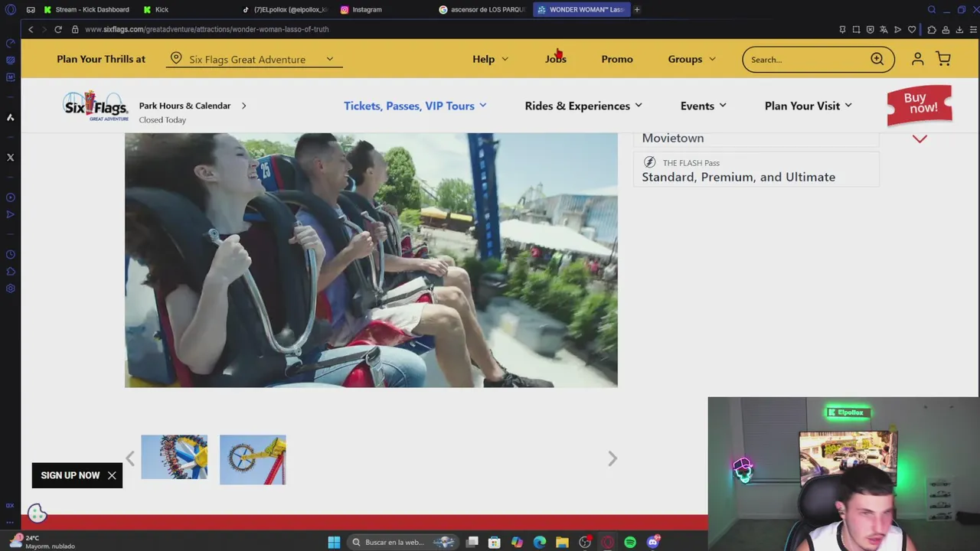Switch to Stream - Kick Dashboard tab

(x=87, y=10)
